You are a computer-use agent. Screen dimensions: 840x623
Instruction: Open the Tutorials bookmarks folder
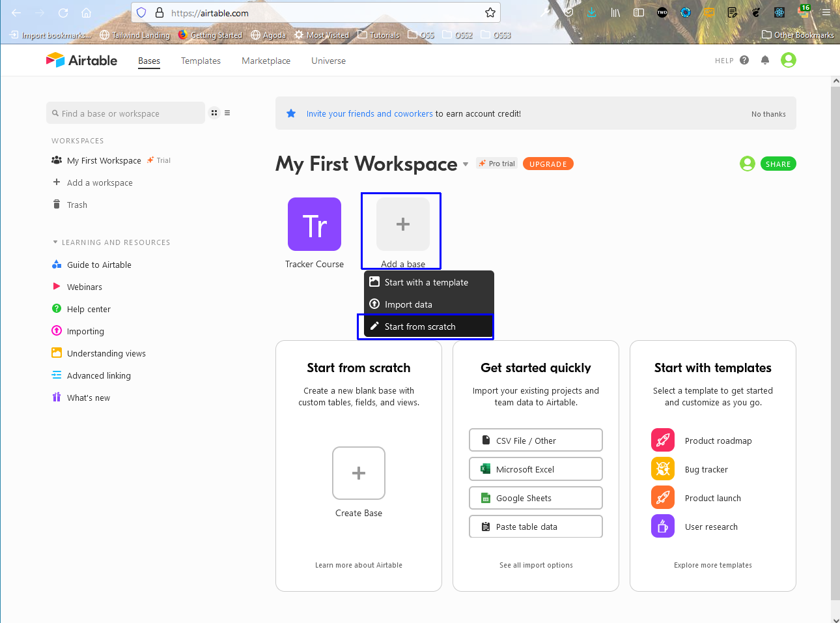(378, 35)
